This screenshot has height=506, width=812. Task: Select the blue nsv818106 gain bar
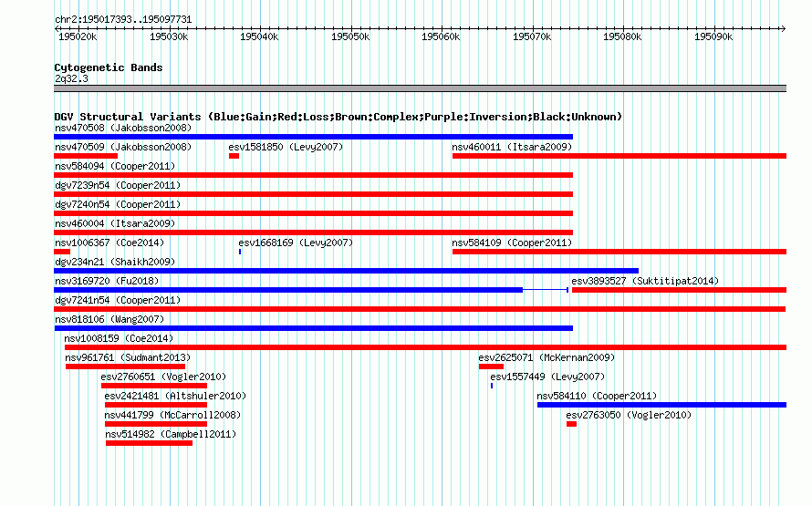pyautogui.click(x=313, y=328)
